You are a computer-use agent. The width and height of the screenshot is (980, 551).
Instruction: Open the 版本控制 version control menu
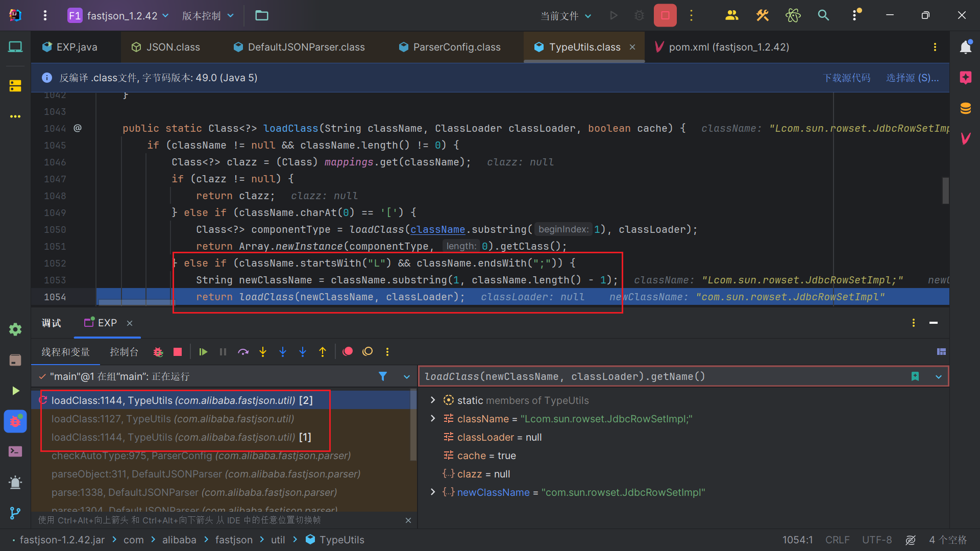[208, 15]
